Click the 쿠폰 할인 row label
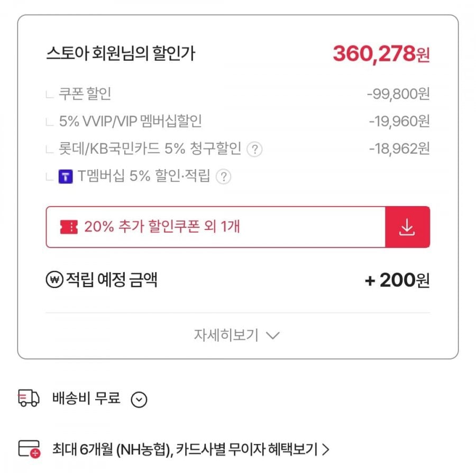Image resolution: width=476 pixels, height=473 pixels. pos(85,95)
